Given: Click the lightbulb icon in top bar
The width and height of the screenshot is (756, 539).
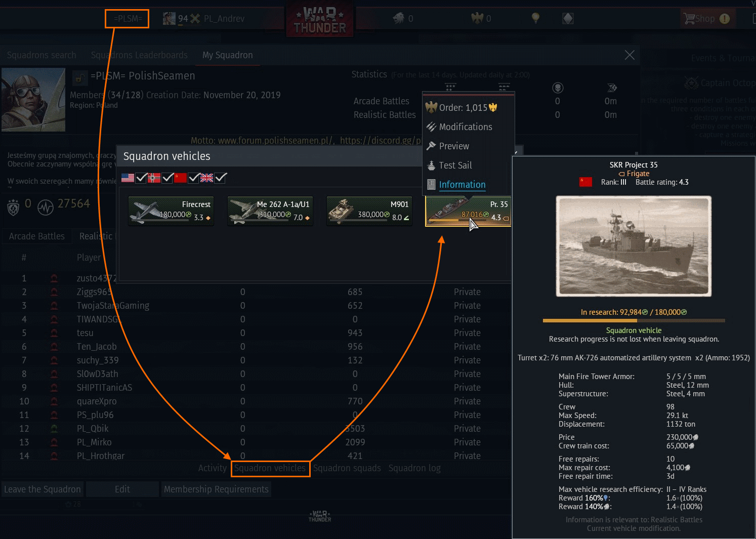Looking at the screenshot, I should (x=535, y=18).
